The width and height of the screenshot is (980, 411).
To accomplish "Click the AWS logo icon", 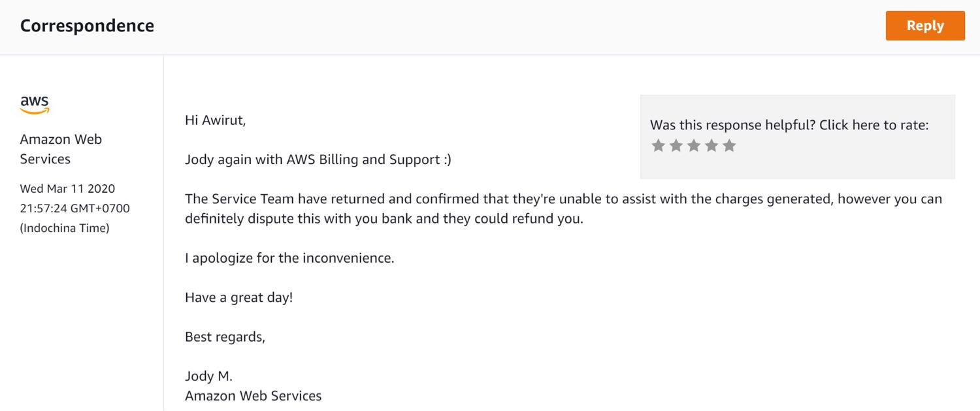I will pos(35,105).
